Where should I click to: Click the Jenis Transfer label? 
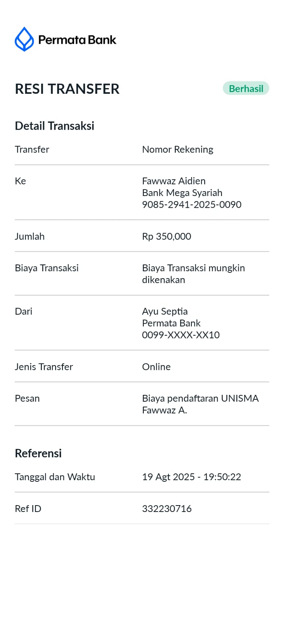pos(44,367)
